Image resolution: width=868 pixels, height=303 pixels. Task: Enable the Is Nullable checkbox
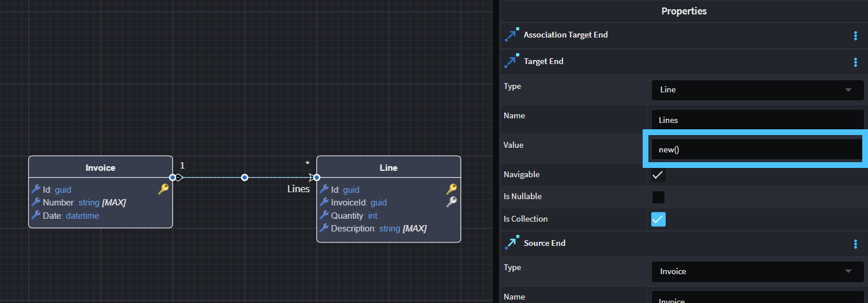(x=658, y=197)
